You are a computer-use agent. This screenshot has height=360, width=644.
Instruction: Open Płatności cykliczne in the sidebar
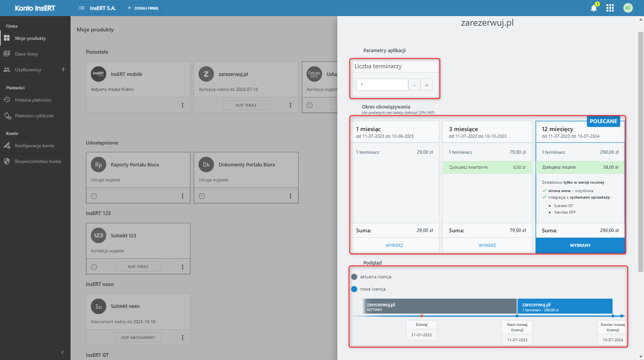tap(35, 115)
